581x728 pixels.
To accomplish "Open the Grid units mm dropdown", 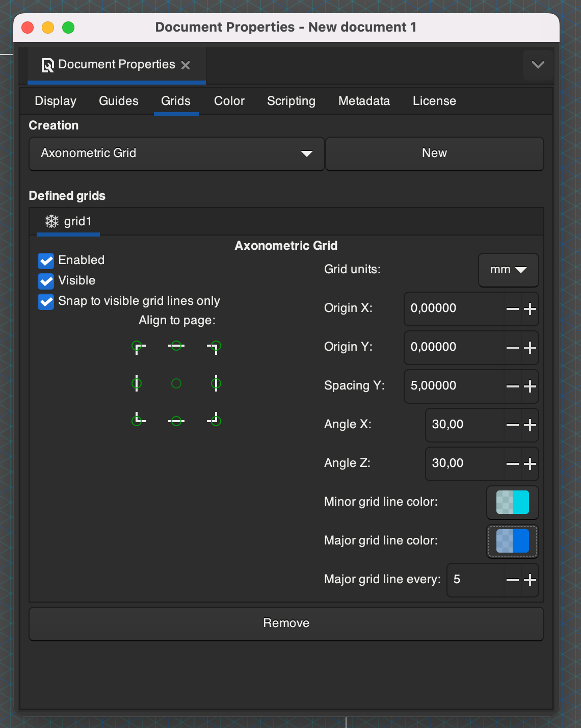I will [x=508, y=270].
